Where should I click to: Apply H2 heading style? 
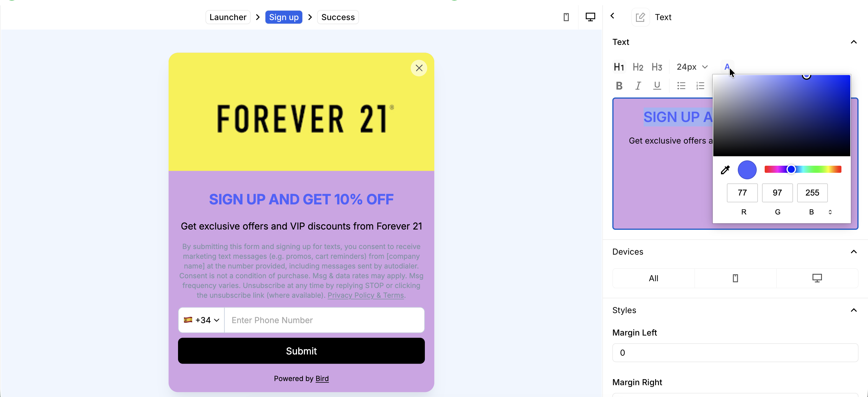(x=638, y=67)
